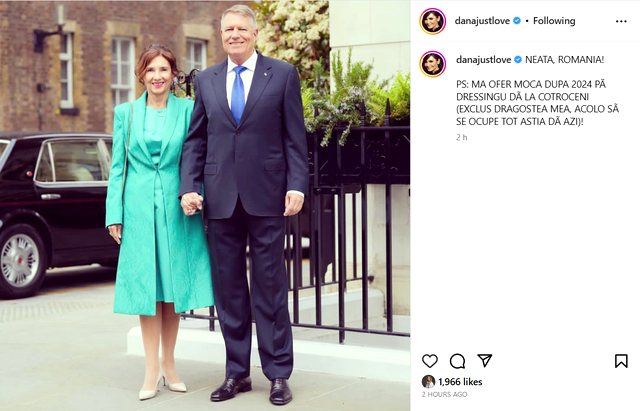Open the danajustlove username link in the caption
640x411 pixels.
tap(484, 60)
